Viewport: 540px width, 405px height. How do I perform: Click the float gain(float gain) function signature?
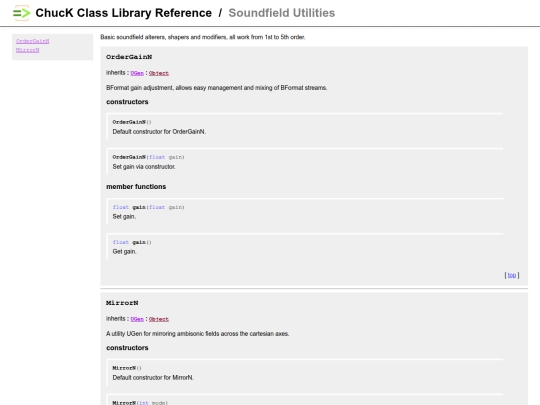point(148,207)
